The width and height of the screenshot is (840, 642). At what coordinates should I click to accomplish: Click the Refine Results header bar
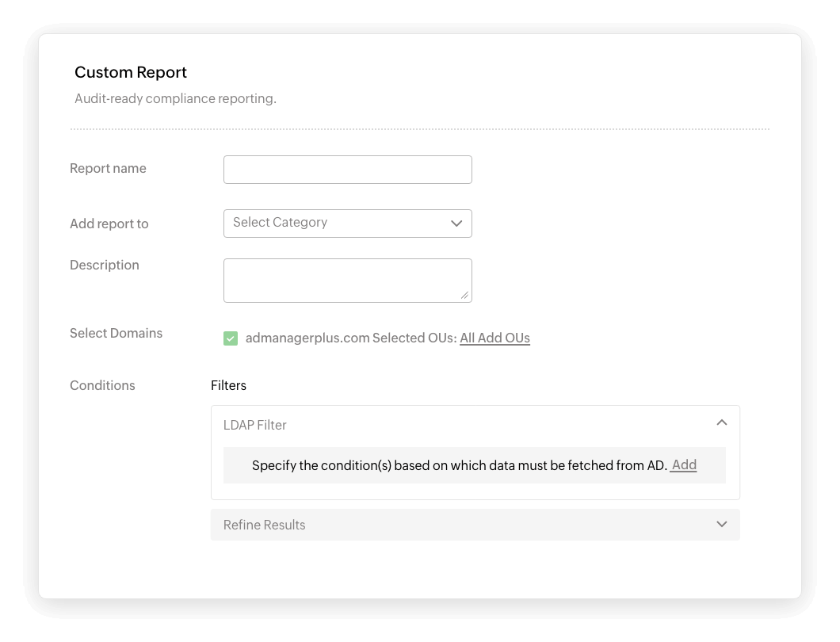pyautogui.click(x=475, y=525)
